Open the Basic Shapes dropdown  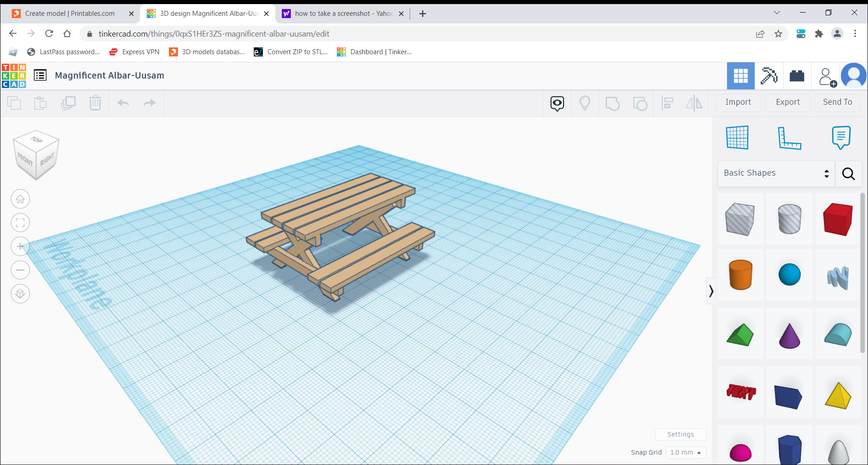775,173
